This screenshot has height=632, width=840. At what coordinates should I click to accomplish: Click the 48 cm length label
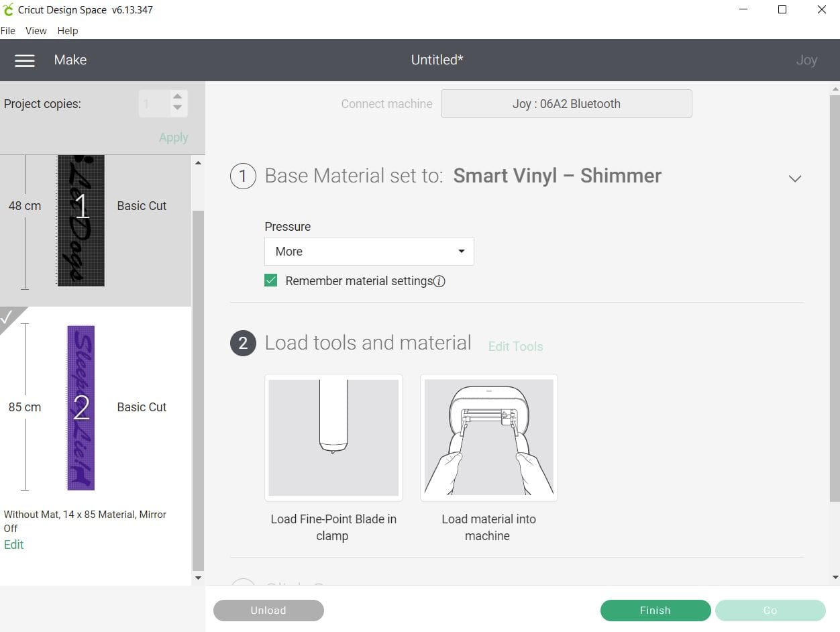click(x=25, y=206)
